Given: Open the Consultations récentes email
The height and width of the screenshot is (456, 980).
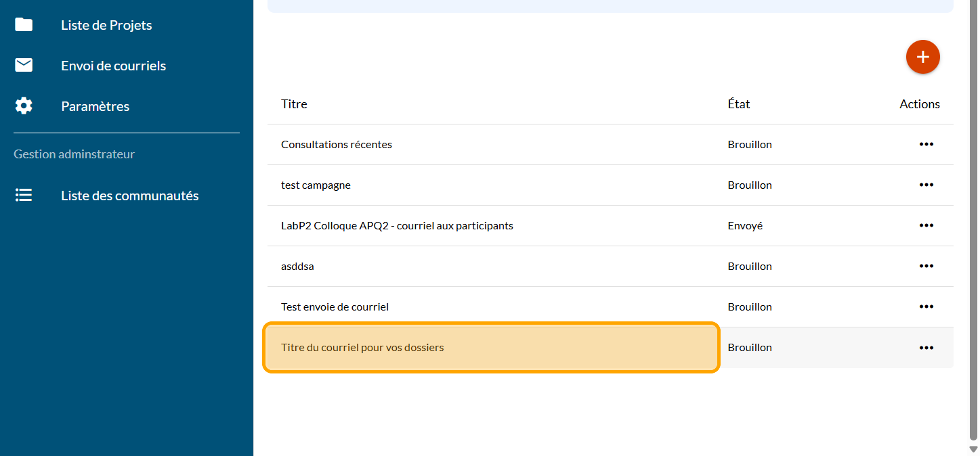Looking at the screenshot, I should point(337,144).
